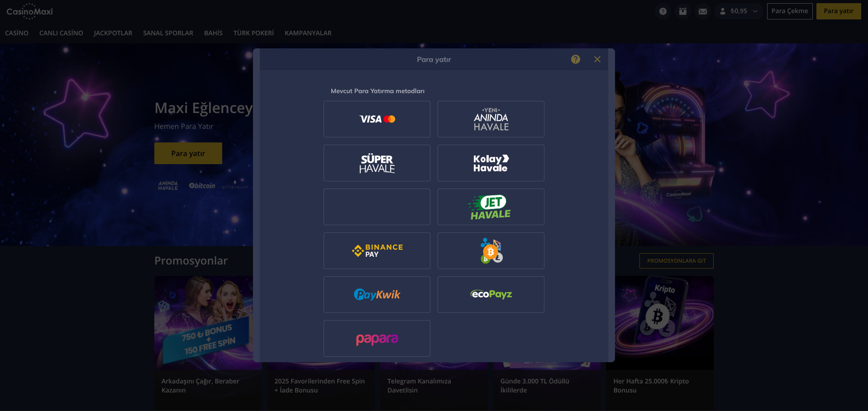Select Visa Mastercard deposit method
Viewport: 868px width, 411px height.
pos(377,119)
